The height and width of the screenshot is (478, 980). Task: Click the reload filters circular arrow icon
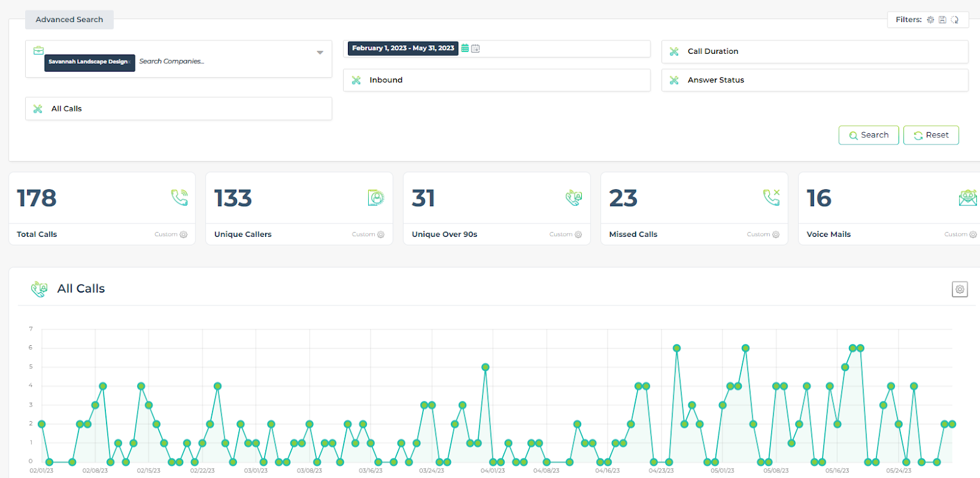coord(954,20)
